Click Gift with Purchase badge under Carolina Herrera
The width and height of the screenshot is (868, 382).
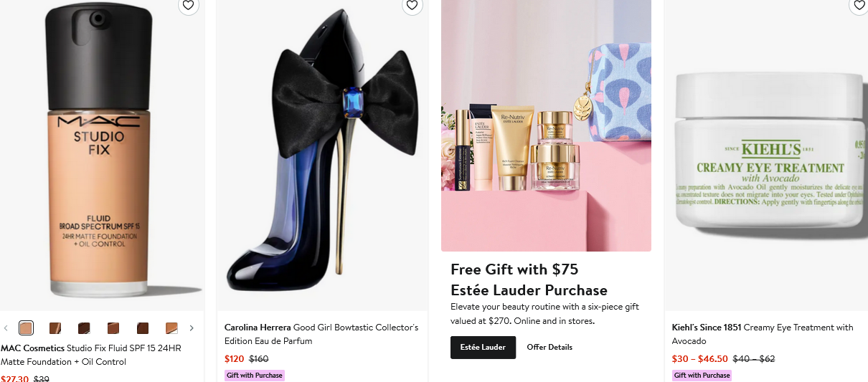pyautogui.click(x=255, y=376)
